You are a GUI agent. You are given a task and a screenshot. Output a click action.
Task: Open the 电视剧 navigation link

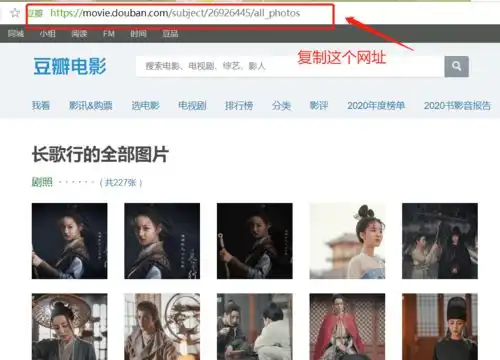point(192,105)
